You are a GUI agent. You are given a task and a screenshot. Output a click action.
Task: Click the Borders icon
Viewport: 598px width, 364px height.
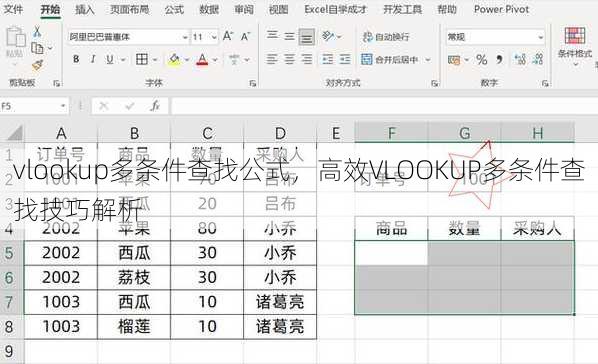pos(142,59)
